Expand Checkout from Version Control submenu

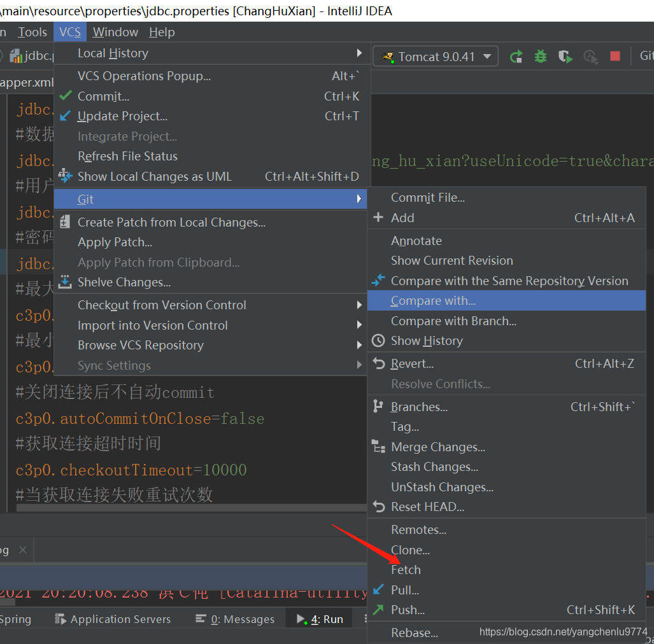[211, 305]
